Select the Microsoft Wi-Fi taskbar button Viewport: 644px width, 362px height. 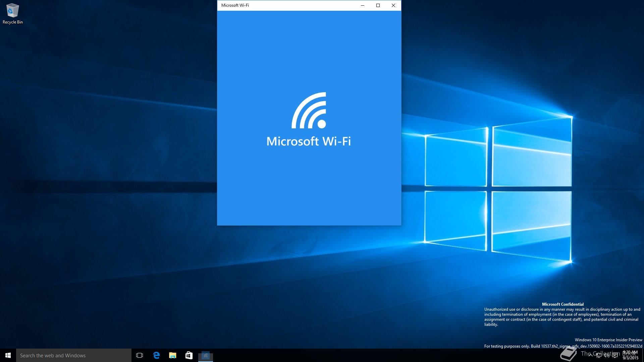[206, 355]
